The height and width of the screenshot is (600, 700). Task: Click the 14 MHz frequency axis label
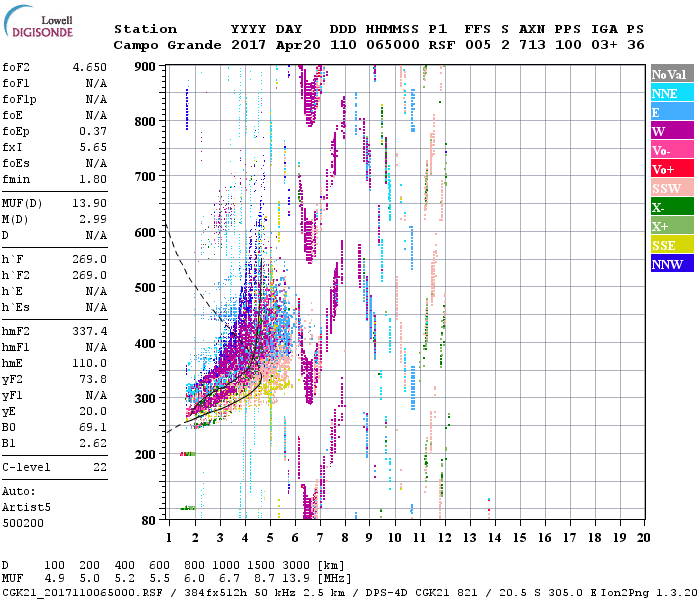click(x=495, y=538)
